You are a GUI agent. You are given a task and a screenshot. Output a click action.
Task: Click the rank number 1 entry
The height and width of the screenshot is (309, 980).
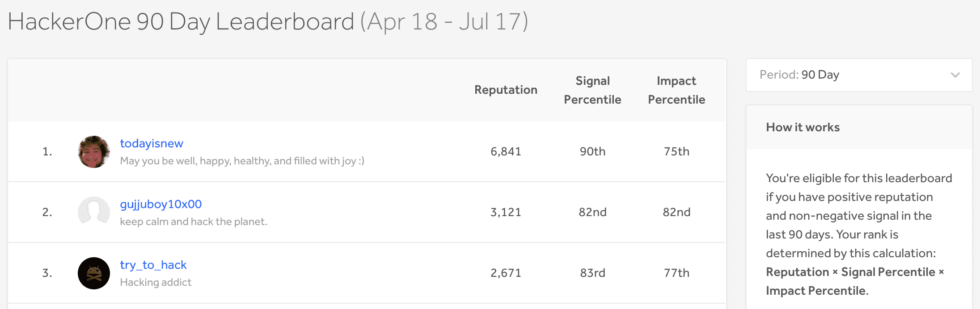(47, 152)
